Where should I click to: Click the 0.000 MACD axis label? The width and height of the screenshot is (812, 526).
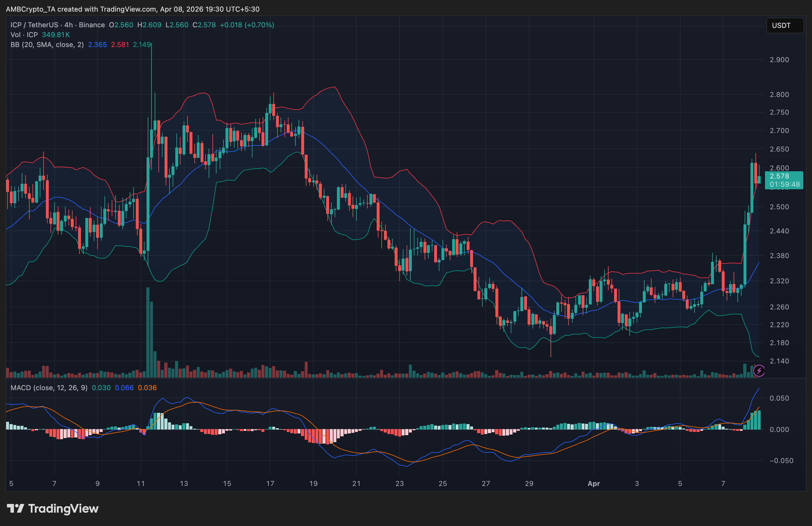tap(779, 429)
